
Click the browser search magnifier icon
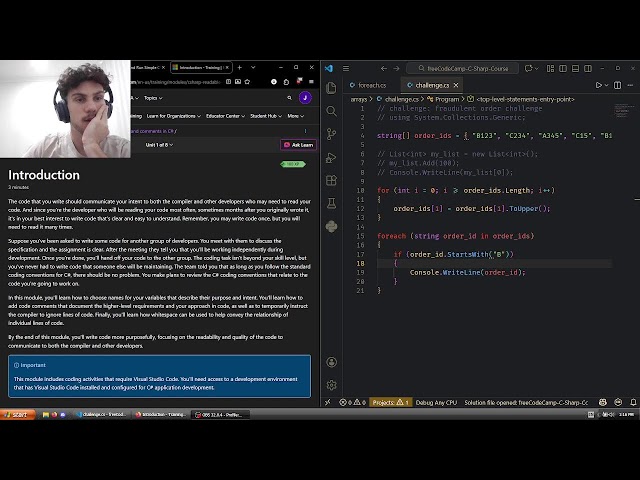(289, 98)
